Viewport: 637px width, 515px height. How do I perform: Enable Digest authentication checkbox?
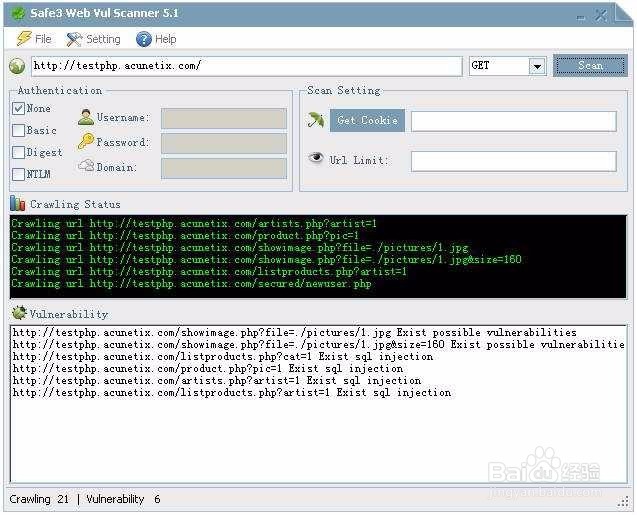[x=18, y=152]
